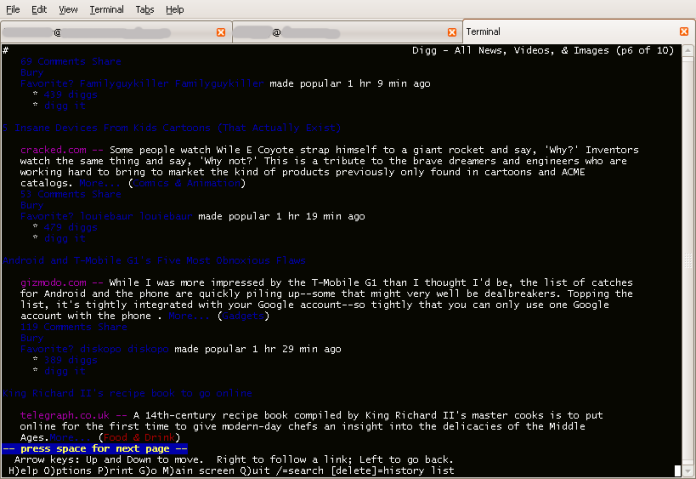
Task: Click the scrollbar down arrow
Action: point(688,471)
